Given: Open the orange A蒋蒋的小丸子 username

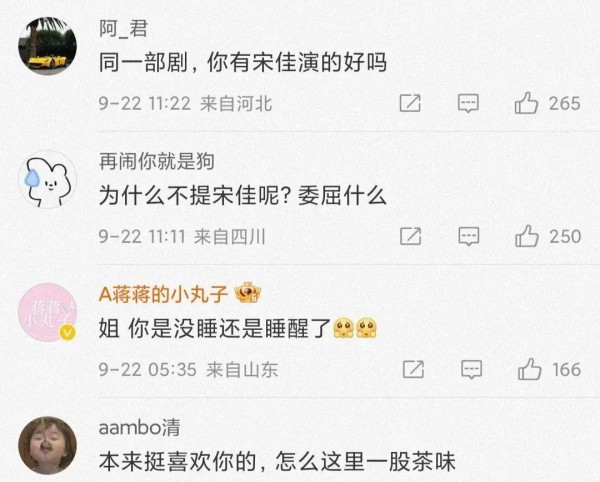Looking at the screenshot, I should 163,294.
